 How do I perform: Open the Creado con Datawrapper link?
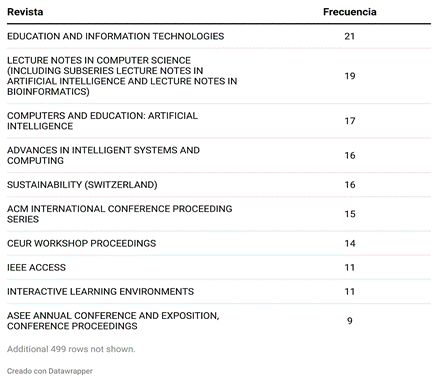click(x=50, y=371)
